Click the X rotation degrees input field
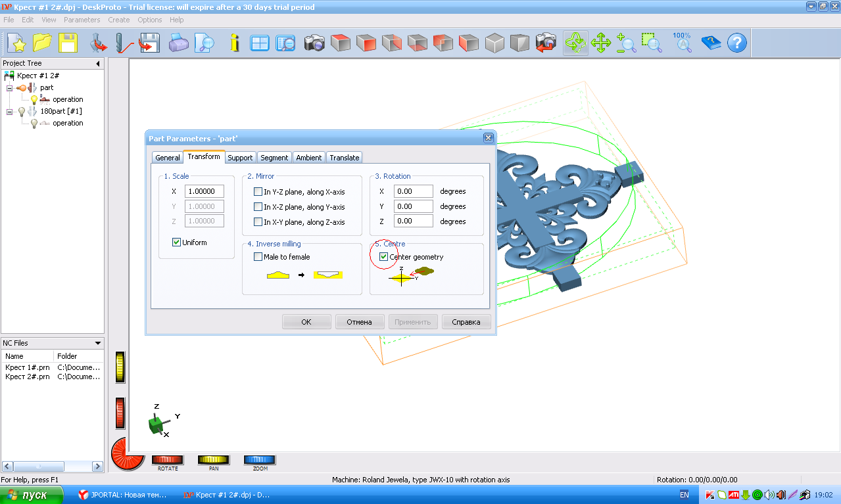This screenshot has height=504, width=841. 413,191
